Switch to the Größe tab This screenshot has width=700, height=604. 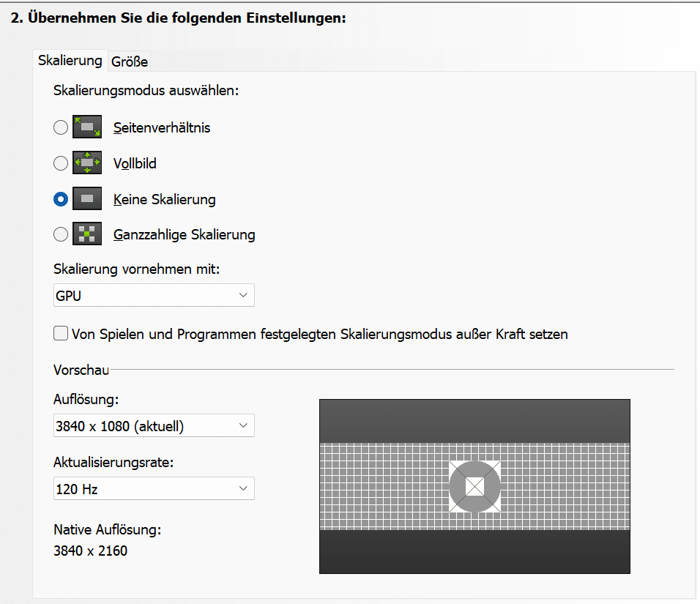click(x=130, y=61)
